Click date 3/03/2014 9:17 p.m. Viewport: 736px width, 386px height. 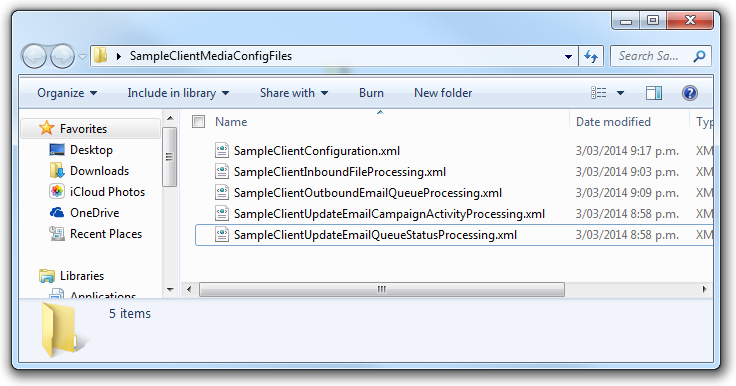627,151
